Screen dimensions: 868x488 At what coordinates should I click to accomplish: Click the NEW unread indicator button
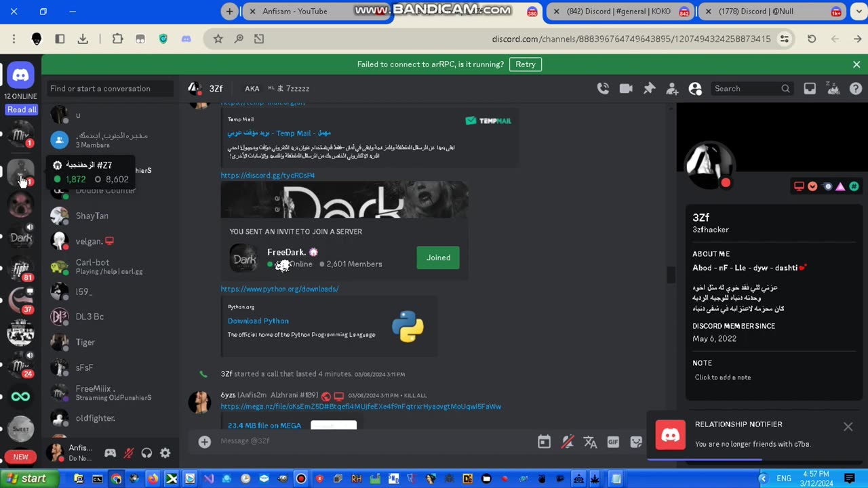click(x=20, y=457)
